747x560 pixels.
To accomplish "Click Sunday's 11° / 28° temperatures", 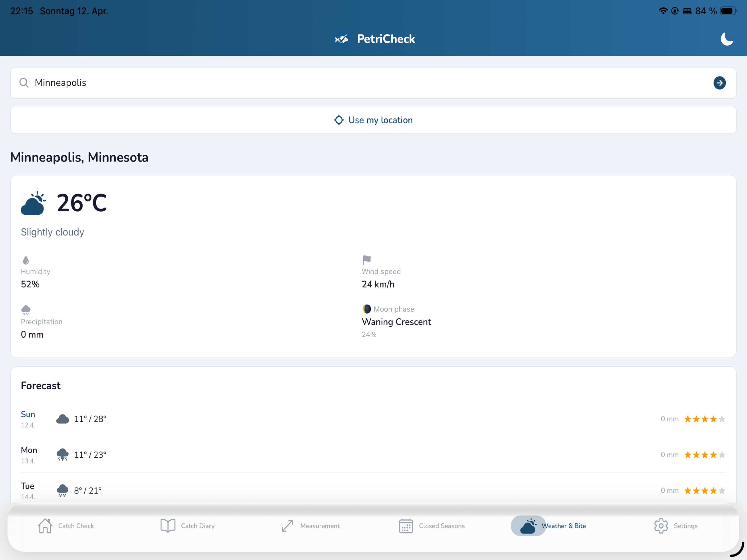I will [90, 419].
